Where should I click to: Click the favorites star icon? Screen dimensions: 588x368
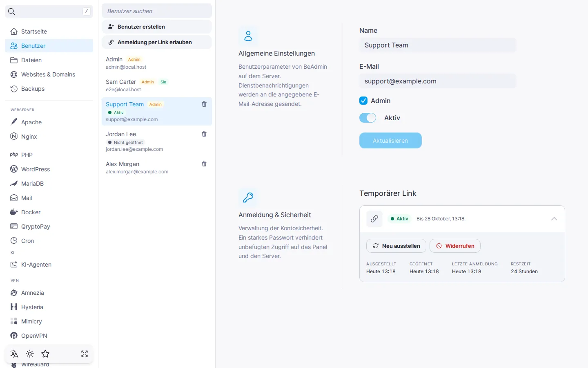coord(45,354)
